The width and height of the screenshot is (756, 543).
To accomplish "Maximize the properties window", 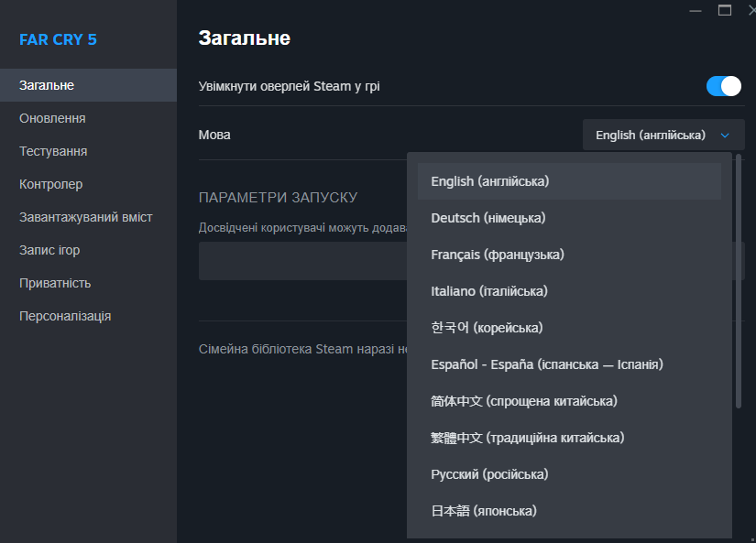I will coord(725,11).
